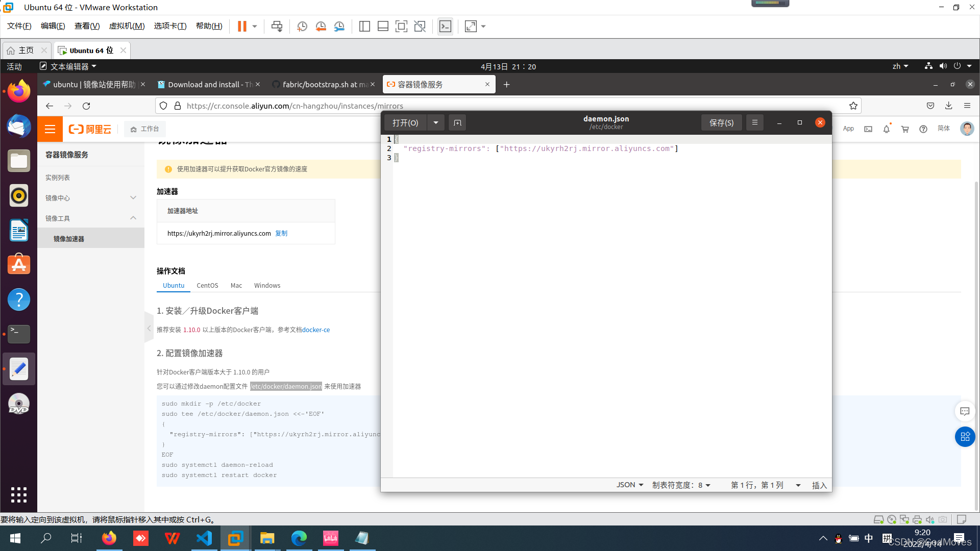Viewport: 980px width, 551px height.
Task: Click the 保存 save button in gedit
Action: click(721, 123)
